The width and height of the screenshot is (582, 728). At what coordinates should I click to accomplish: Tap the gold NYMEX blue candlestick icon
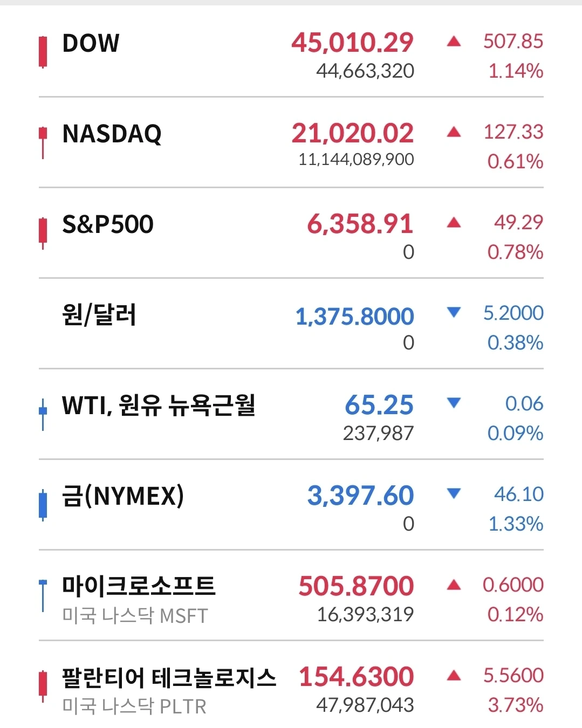click(x=43, y=505)
